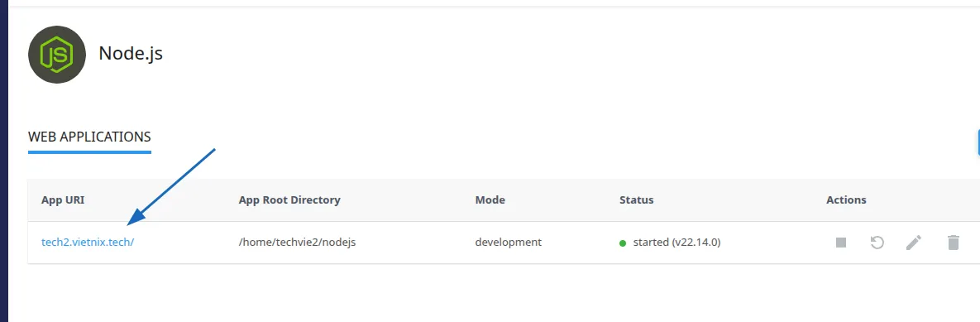Click the App URI column header

(63, 200)
